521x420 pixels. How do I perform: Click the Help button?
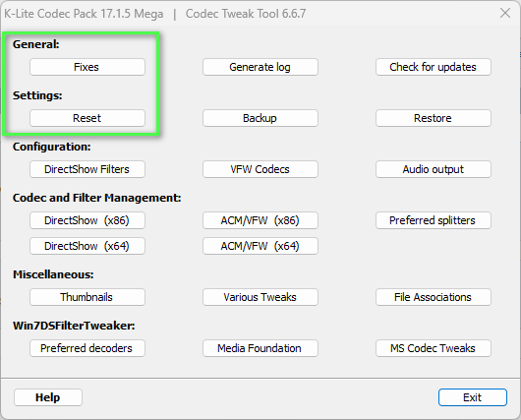click(48, 397)
